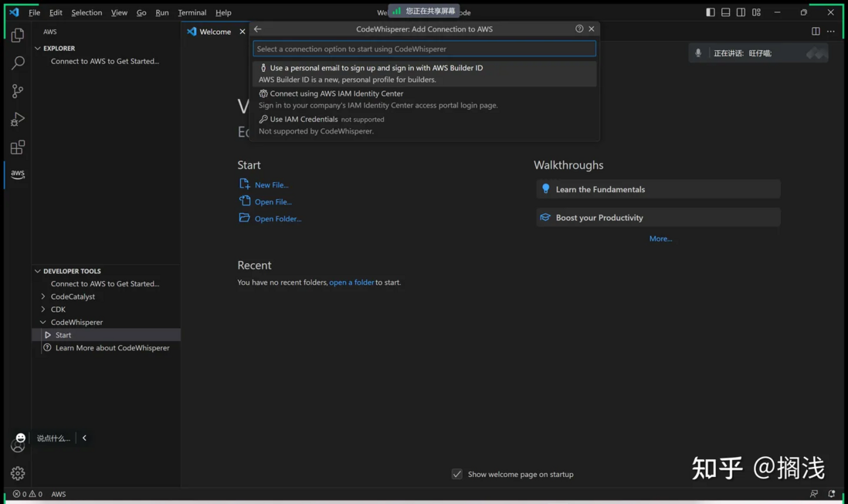Click the play icon beside Start
This screenshot has height=504, width=848.
pos(48,335)
